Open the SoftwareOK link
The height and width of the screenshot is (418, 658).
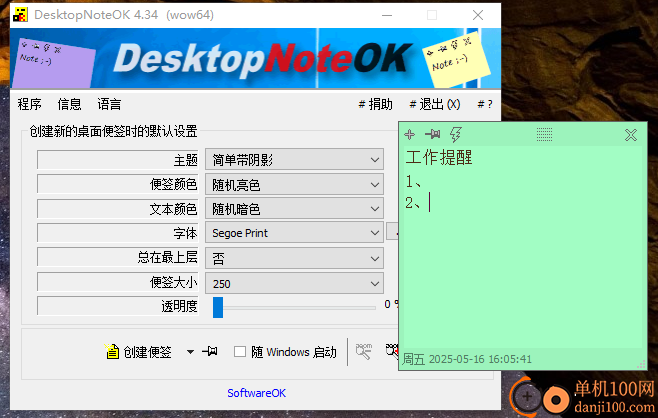(256, 393)
